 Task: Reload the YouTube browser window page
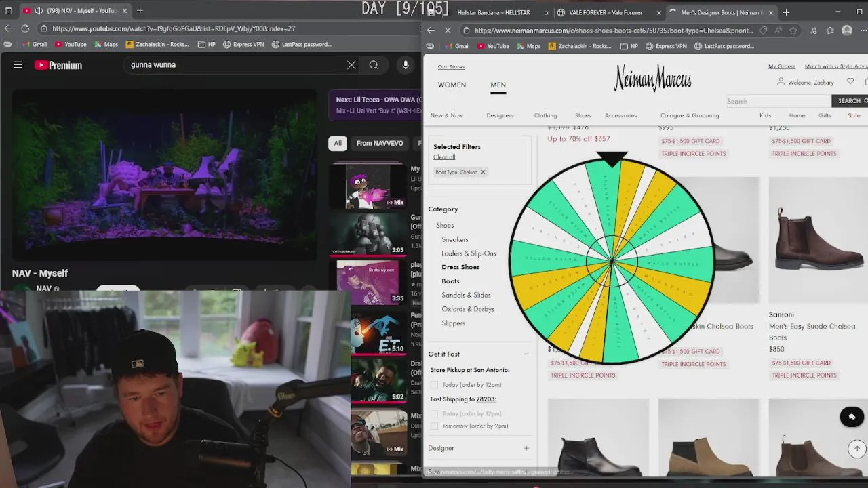coord(25,28)
